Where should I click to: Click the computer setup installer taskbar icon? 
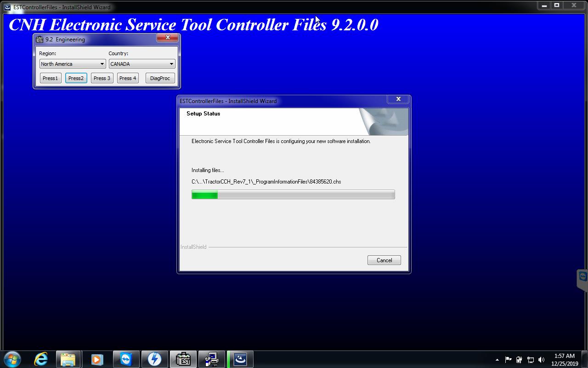pos(211,359)
